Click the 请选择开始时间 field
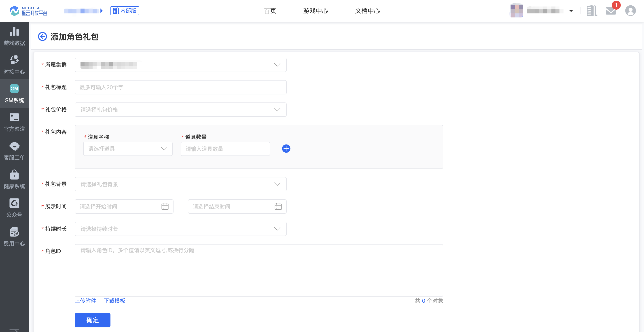 (x=124, y=206)
